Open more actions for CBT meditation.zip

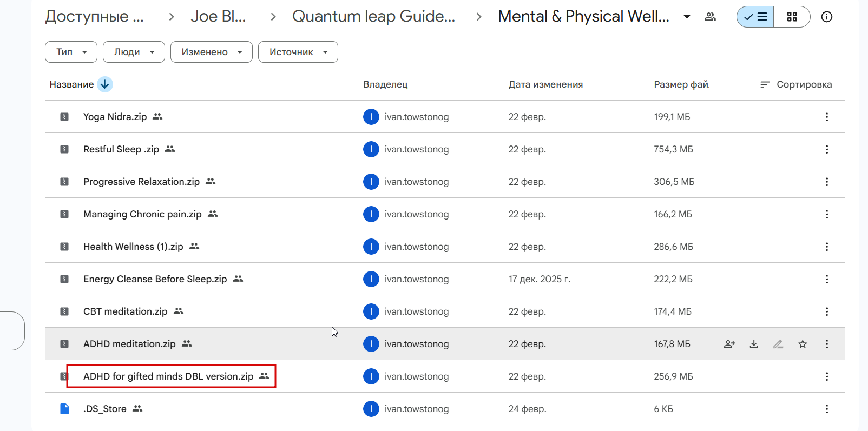[826, 311]
